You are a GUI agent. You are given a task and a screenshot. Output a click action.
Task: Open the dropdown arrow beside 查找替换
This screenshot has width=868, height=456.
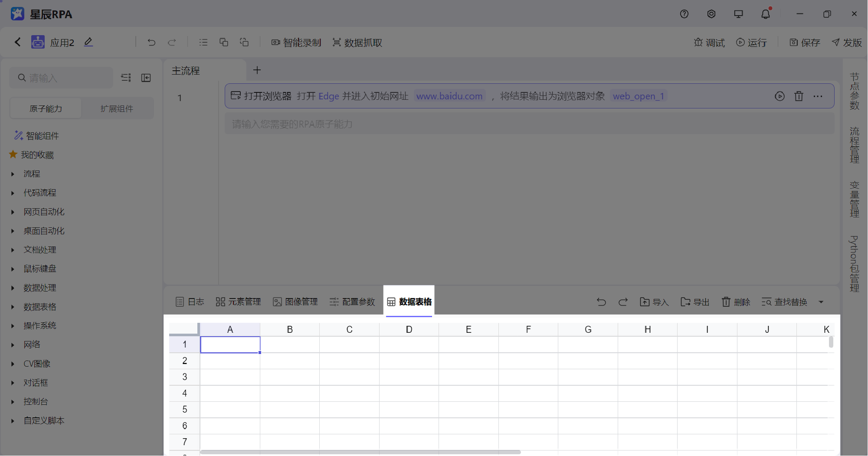tap(821, 302)
